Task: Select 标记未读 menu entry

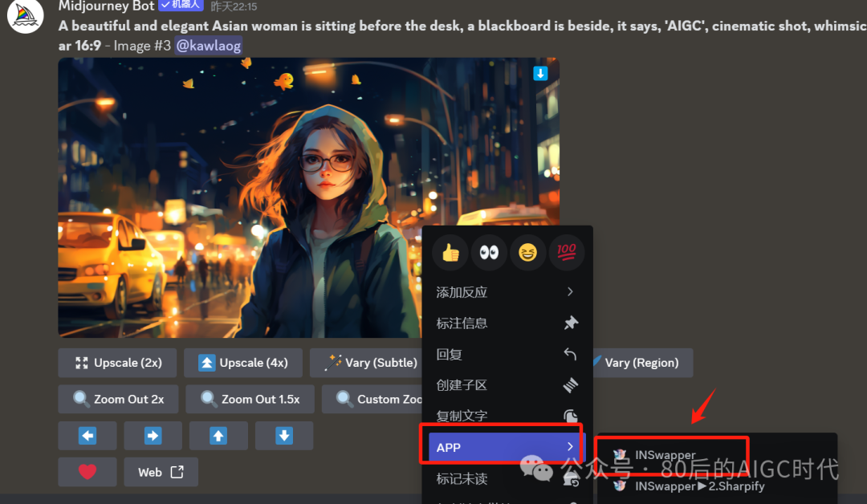Action: [506, 478]
